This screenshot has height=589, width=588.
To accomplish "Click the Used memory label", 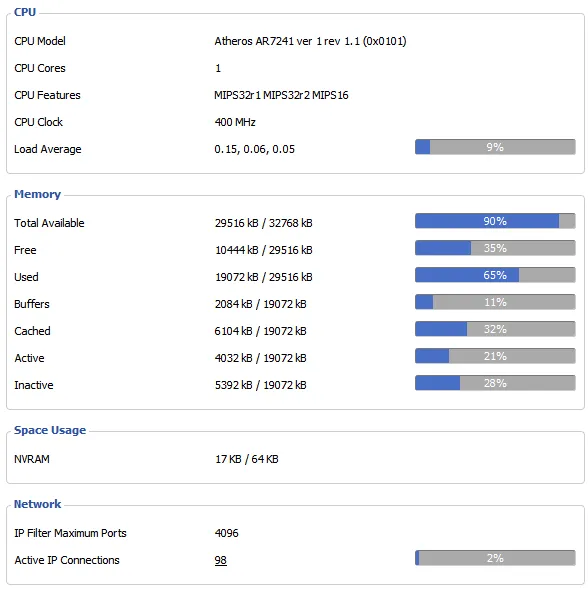I will pos(26,277).
